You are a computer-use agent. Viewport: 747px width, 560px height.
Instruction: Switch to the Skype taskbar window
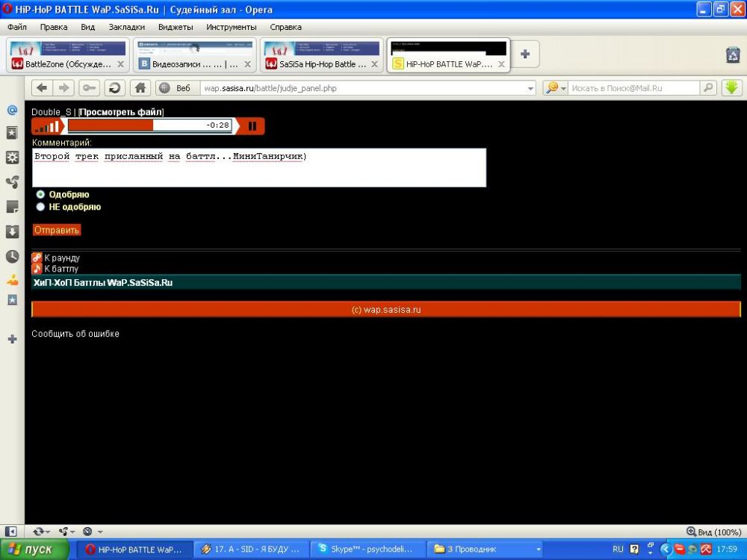coord(368,550)
